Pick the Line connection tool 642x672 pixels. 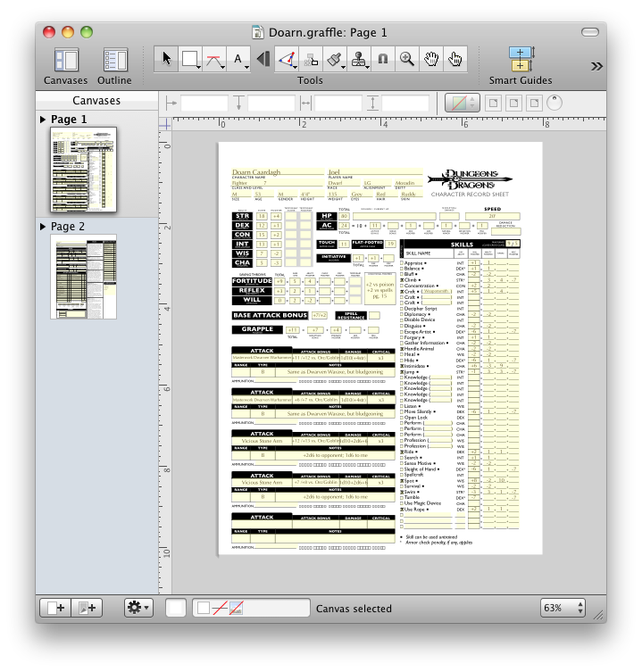tap(214, 59)
